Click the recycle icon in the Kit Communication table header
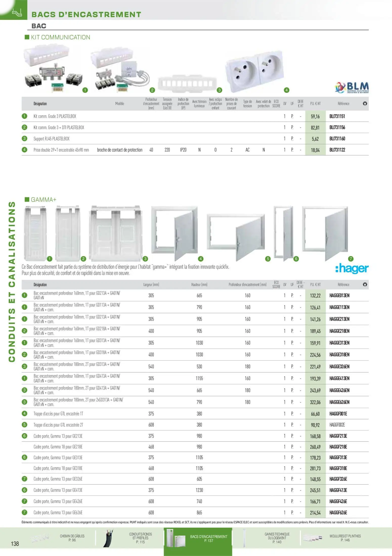Viewport: 392px width, 556px height. [365, 104]
